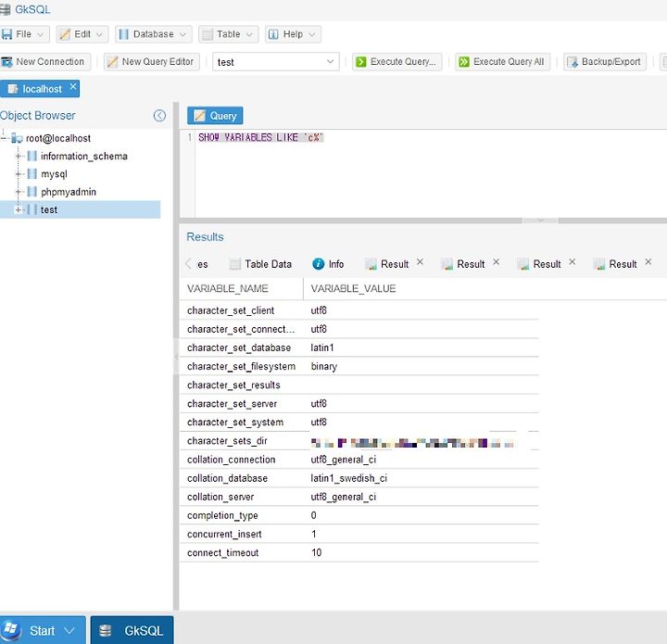
Task: Click Execute Query All button
Action: [x=502, y=62]
